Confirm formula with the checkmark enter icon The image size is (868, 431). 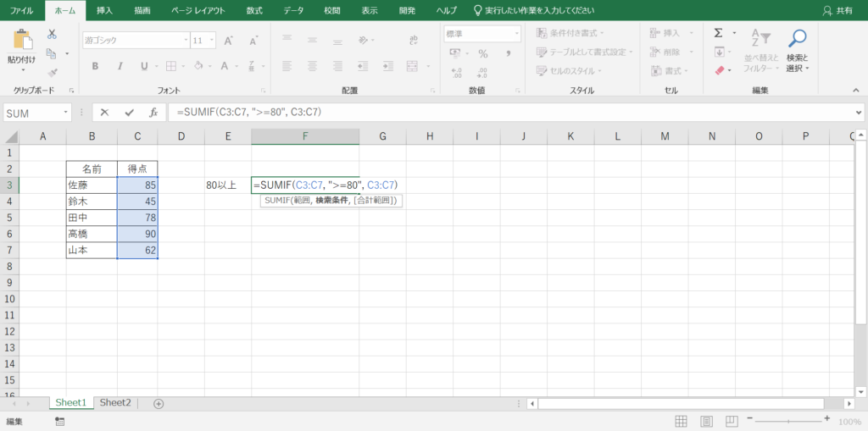coord(129,113)
